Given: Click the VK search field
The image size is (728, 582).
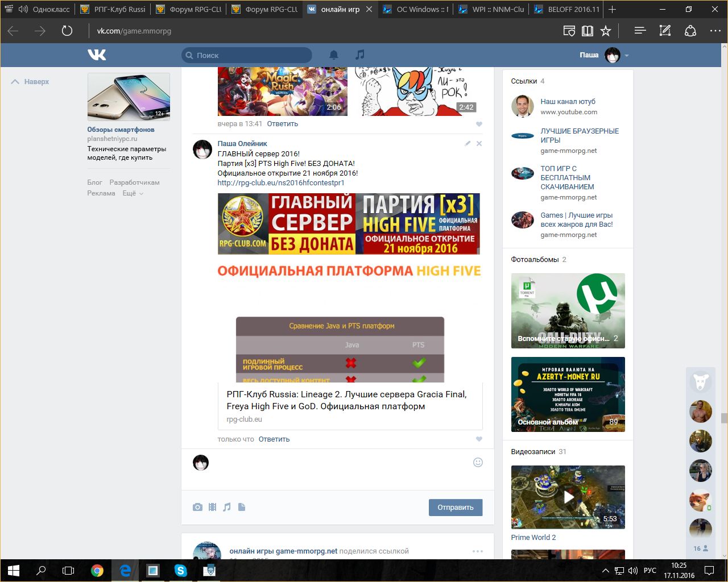Looking at the screenshot, I should [x=247, y=55].
